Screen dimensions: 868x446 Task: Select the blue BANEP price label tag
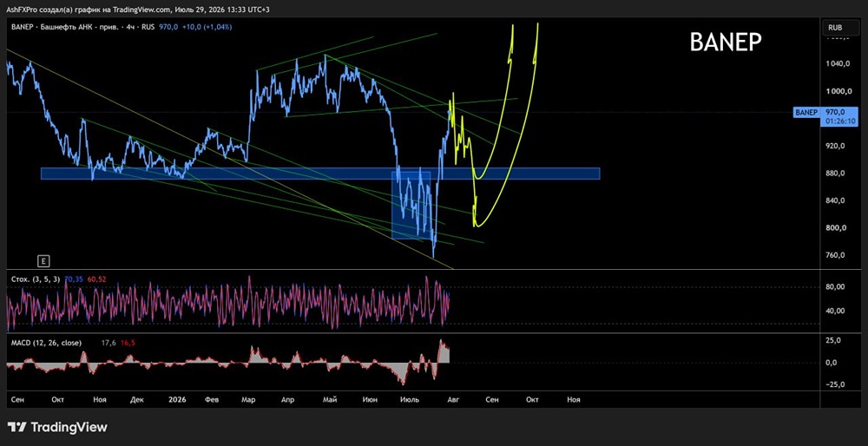point(806,112)
